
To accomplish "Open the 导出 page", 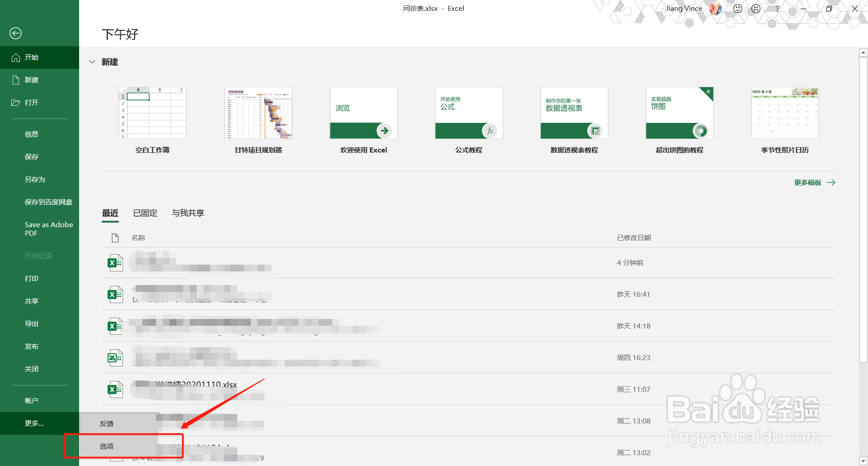I will pyautogui.click(x=39, y=324).
